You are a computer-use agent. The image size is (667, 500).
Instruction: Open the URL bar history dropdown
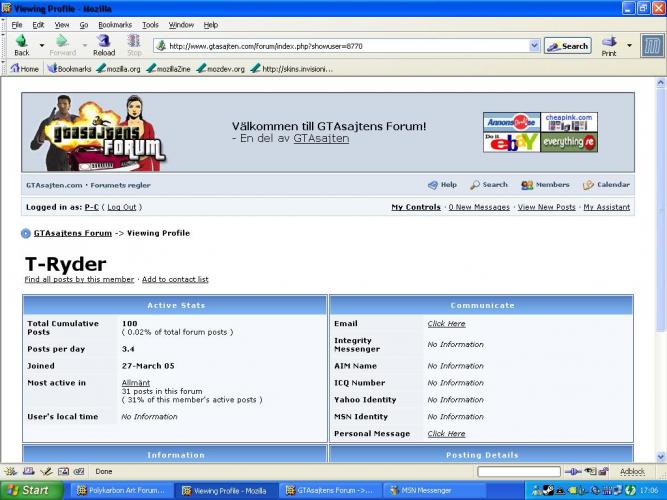point(534,46)
